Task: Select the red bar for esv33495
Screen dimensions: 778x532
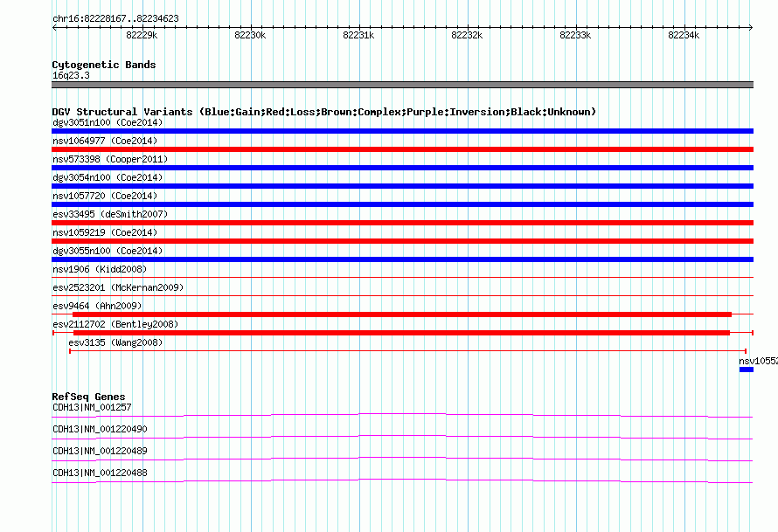Action: pos(402,223)
